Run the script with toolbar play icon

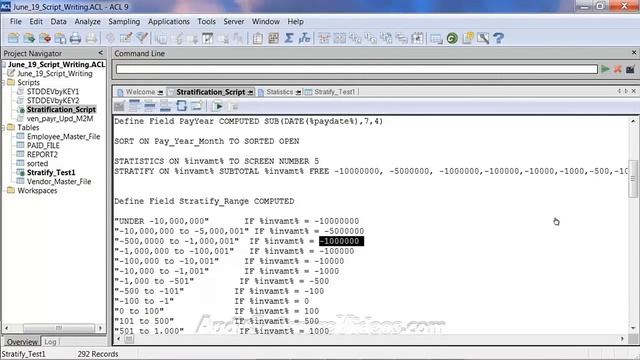(x=218, y=107)
